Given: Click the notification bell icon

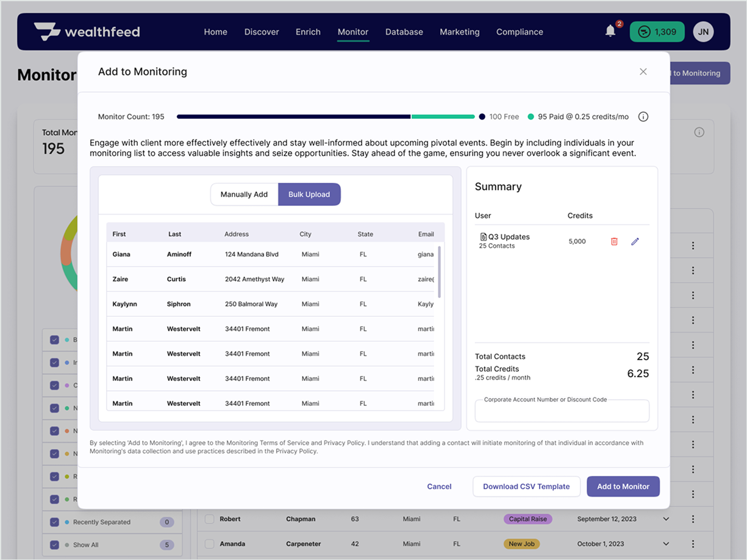Looking at the screenshot, I should 610,32.
